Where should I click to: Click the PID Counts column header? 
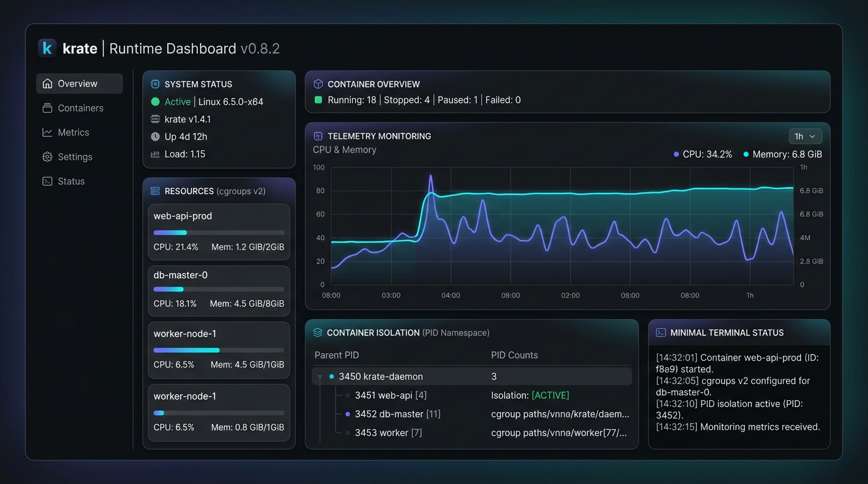(x=514, y=355)
